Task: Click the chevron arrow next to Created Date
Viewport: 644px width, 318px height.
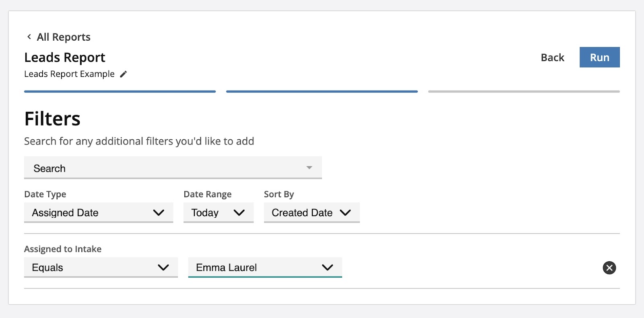Action: click(345, 213)
